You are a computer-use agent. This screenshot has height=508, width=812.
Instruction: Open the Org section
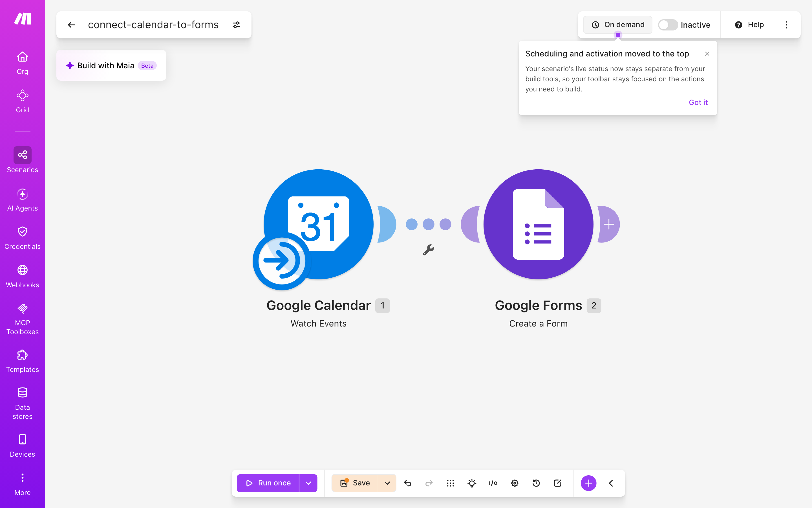pos(23,63)
